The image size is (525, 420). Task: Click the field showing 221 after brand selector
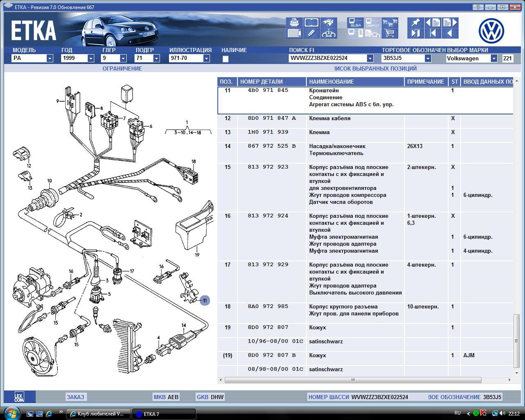click(x=507, y=58)
